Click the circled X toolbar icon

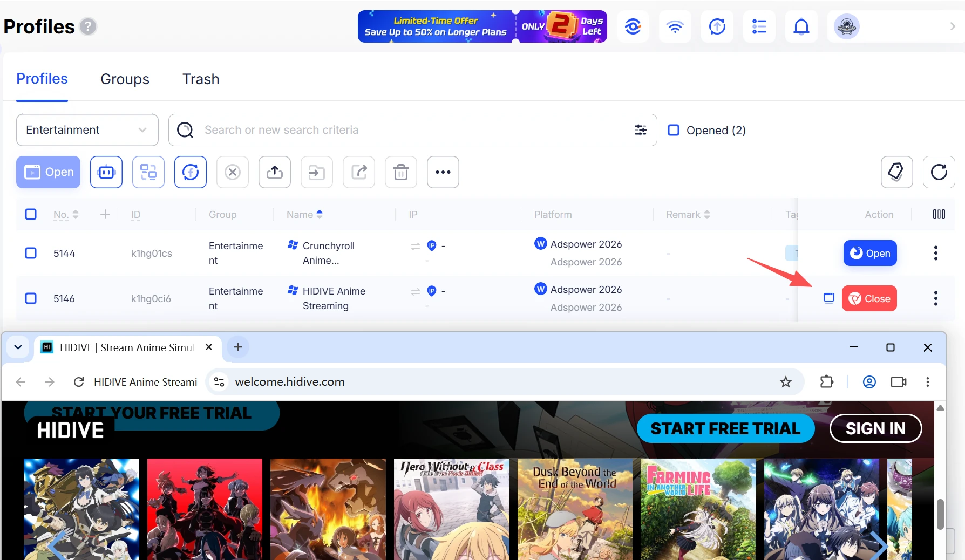pyautogui.click(x=233, y=172)
